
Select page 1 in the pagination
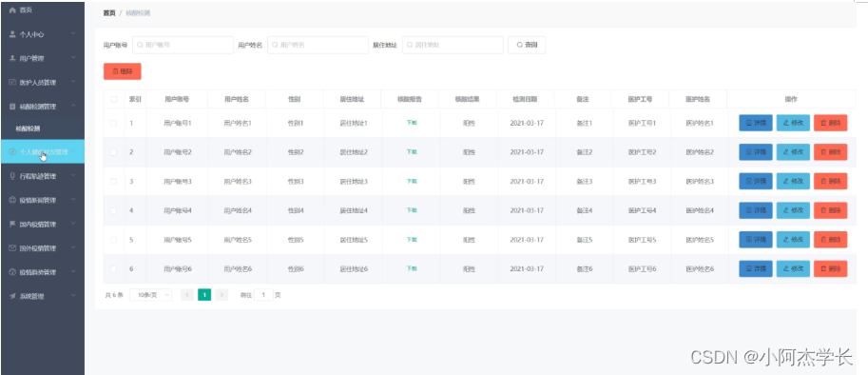coord(204,295)
